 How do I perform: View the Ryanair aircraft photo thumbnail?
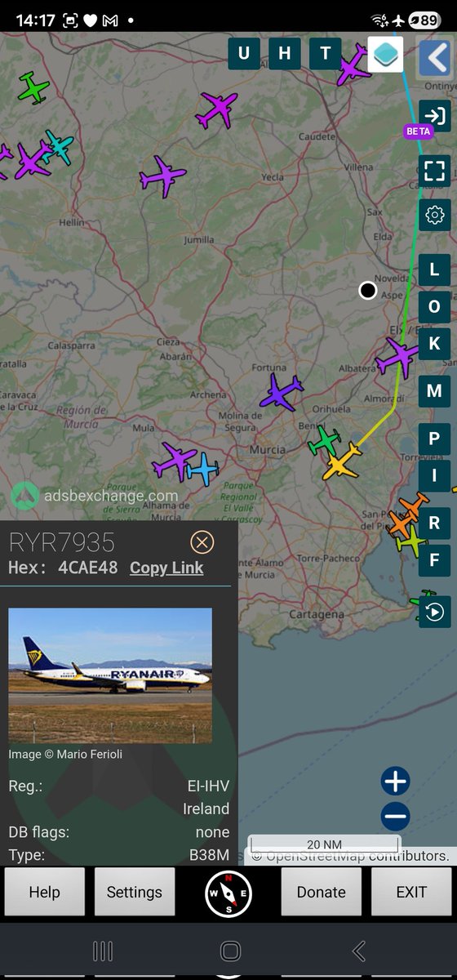point(110,675)
